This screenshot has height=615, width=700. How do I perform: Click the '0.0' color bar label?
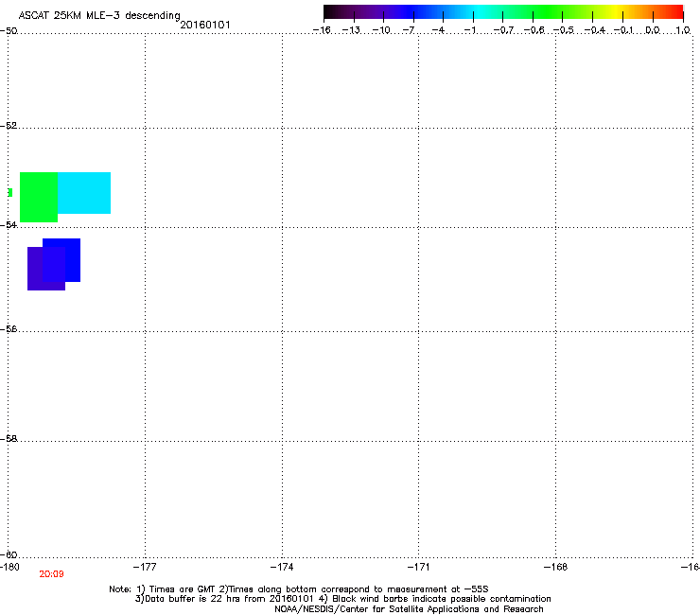[x=653, y=30]
